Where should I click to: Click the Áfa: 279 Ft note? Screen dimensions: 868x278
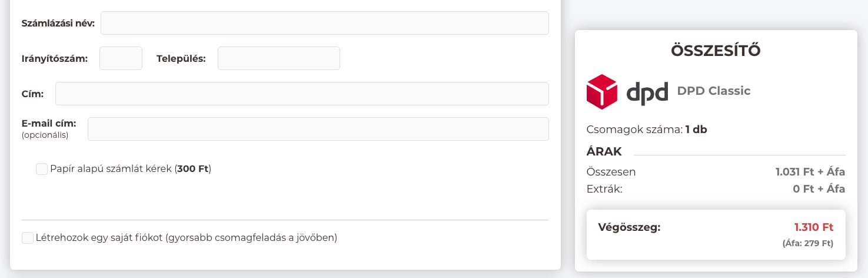807,243
